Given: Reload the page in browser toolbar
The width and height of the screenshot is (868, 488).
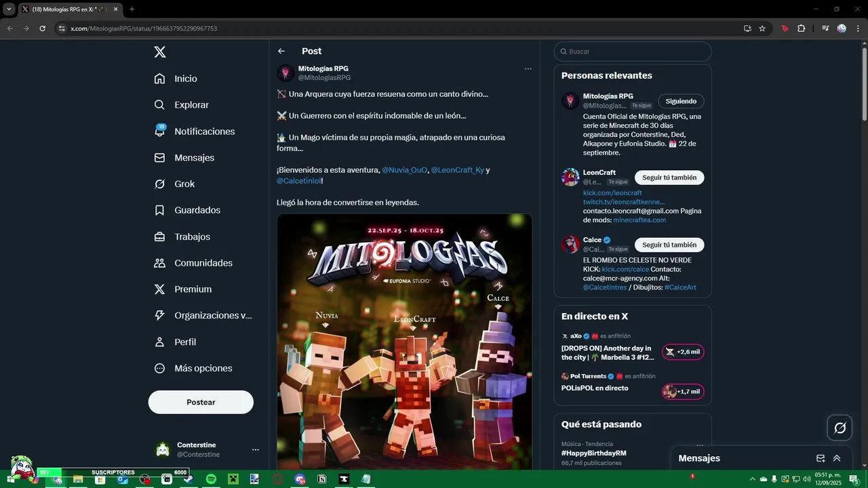Looking at the screenshot, I should 42,28.
